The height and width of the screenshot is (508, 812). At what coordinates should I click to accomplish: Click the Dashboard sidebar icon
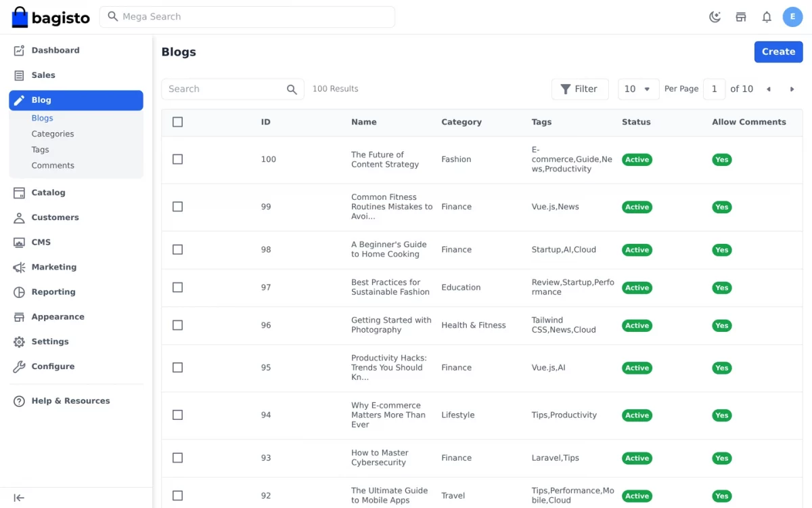pos(19,50)
